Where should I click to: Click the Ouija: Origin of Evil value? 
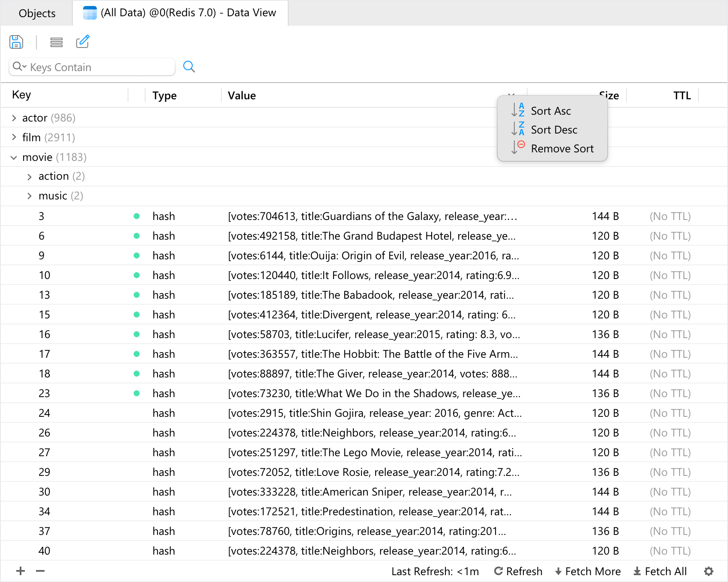tap(373, 255)
